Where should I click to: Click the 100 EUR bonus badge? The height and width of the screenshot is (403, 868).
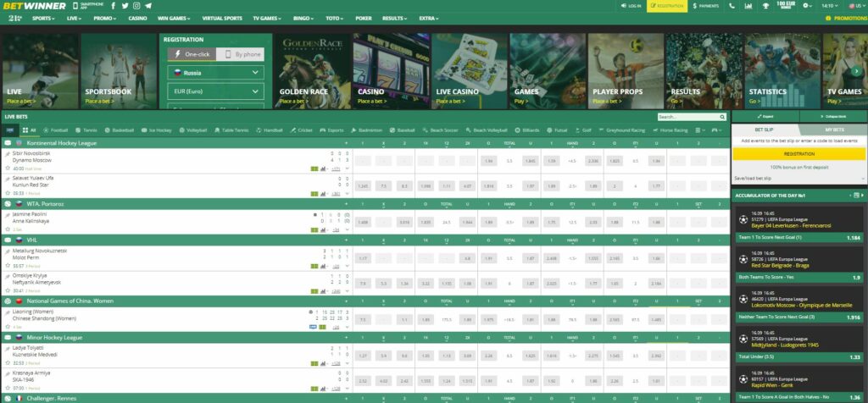pos(786,6)
